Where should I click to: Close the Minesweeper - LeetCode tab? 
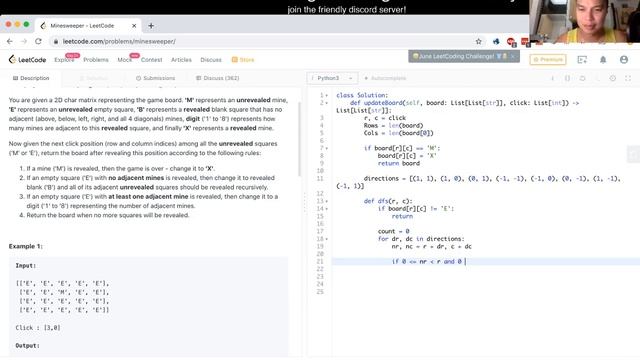coord(134,26)
